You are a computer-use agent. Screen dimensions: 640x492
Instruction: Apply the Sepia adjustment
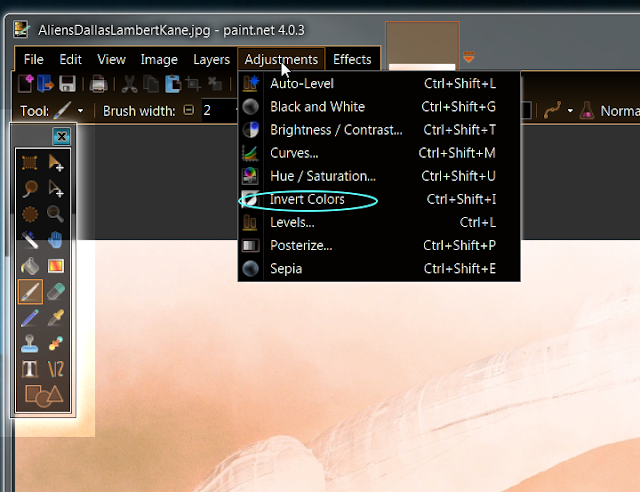coord(379,269)
